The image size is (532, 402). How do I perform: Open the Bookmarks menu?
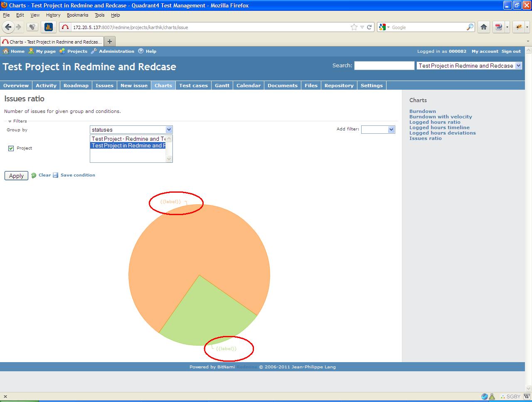coord(78,15)
